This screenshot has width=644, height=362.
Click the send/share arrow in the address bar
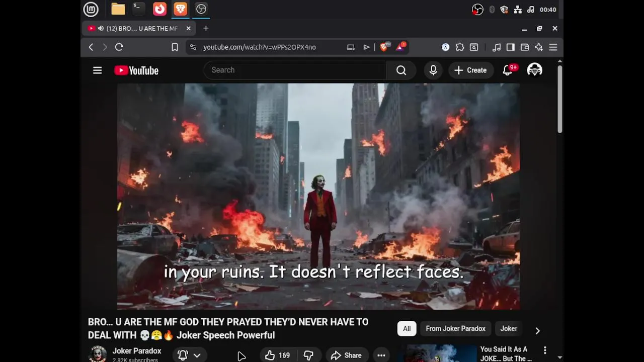click(366, 47)
